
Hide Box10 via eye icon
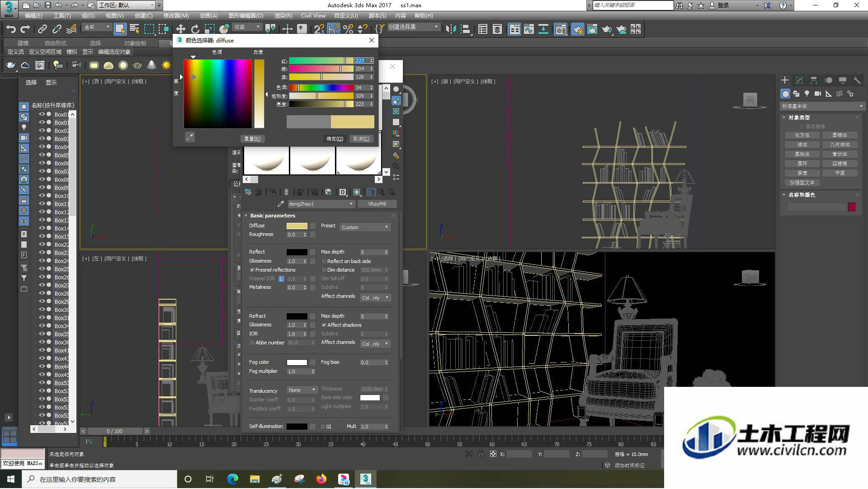[x=42, y=196]
